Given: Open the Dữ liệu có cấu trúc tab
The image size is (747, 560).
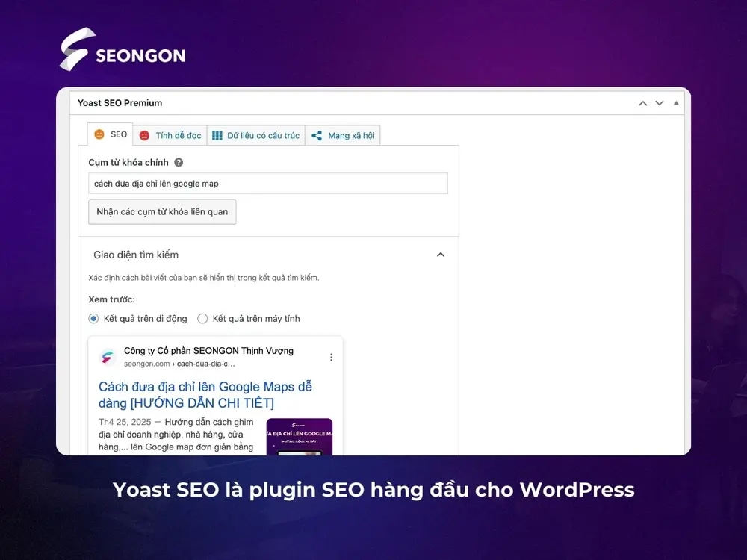Looking at the screenshot, I should coord(255,136).
